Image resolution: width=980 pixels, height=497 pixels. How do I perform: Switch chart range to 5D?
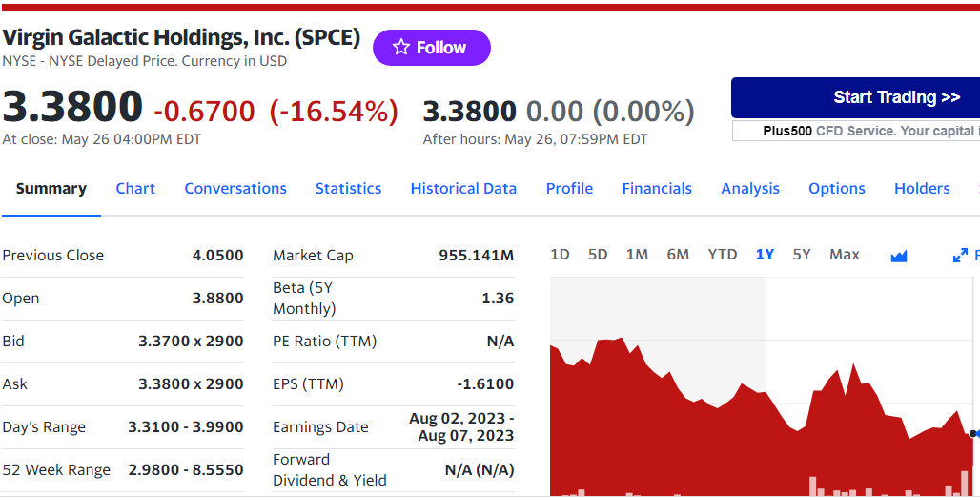point(598,255)
